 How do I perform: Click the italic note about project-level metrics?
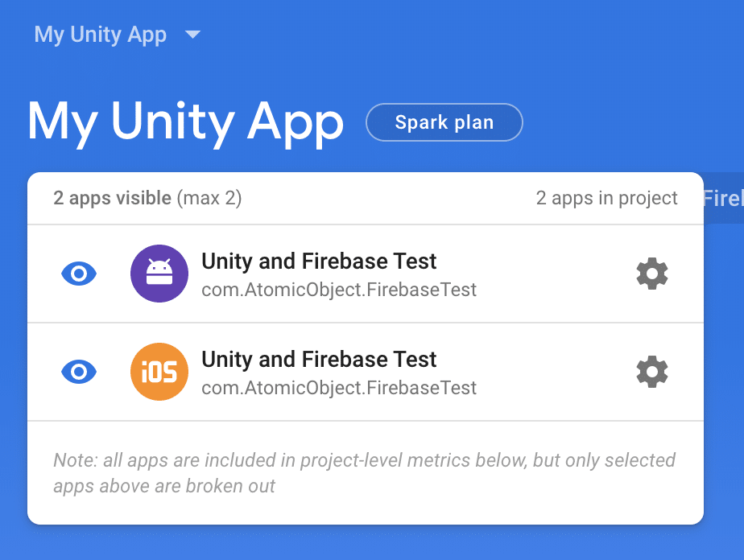365,473
